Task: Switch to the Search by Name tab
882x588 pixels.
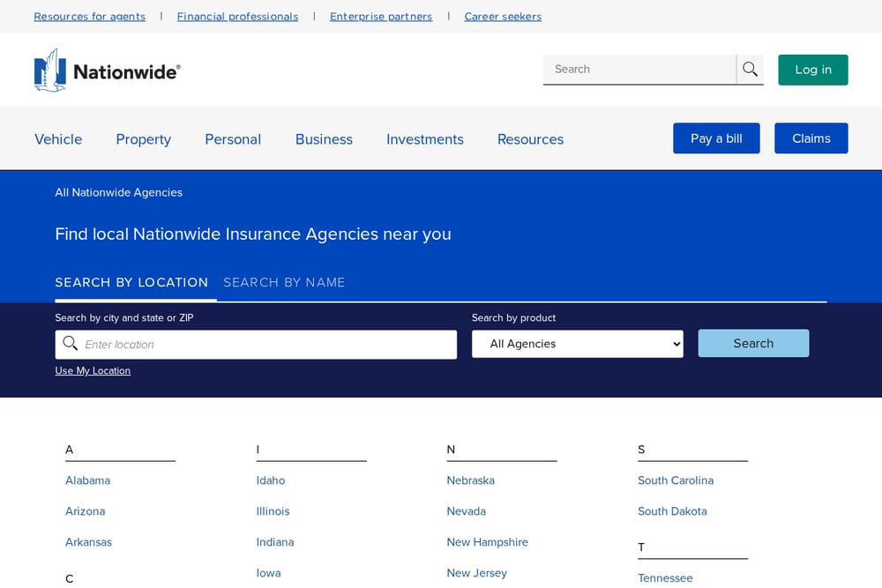Action: (x=284, y=282)
